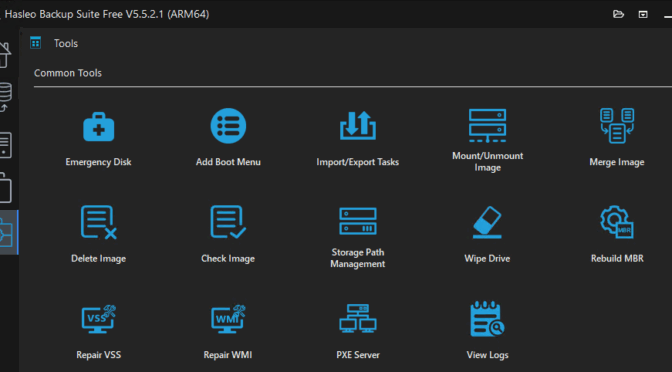Screen dimensions: 672x372
Task: Click the Emergency Disk label
Action: coord(99,162)
